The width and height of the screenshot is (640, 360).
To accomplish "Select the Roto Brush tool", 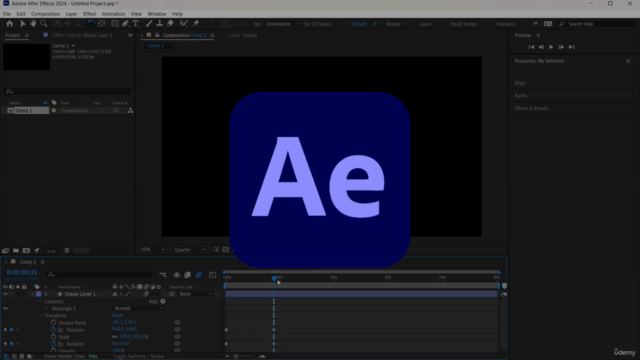I will [x=184, y=24].
